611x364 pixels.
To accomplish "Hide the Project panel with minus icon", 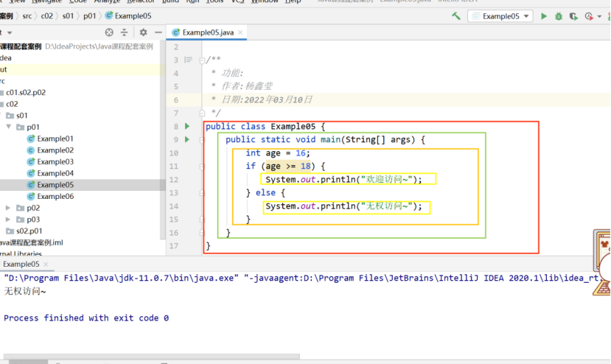I will (158, 32).
